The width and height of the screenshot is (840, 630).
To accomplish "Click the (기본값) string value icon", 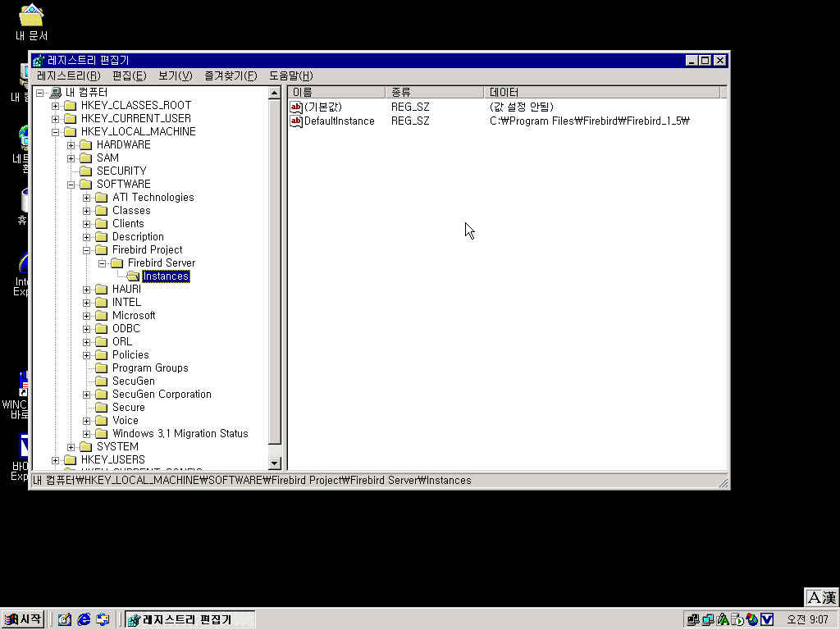I will 296,107.
